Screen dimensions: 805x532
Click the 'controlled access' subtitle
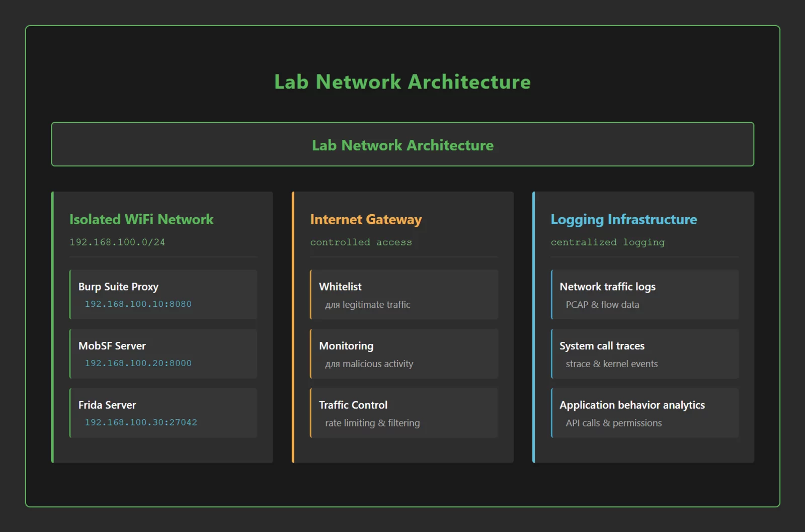[361, 242]
